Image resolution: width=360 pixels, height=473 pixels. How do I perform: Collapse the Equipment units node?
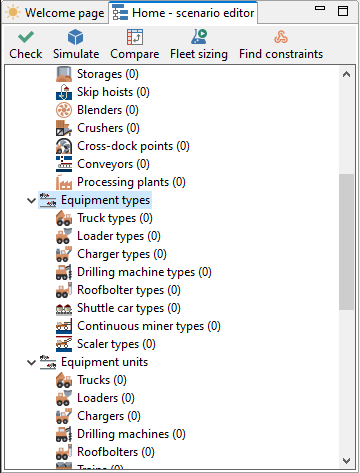(31, 363)
